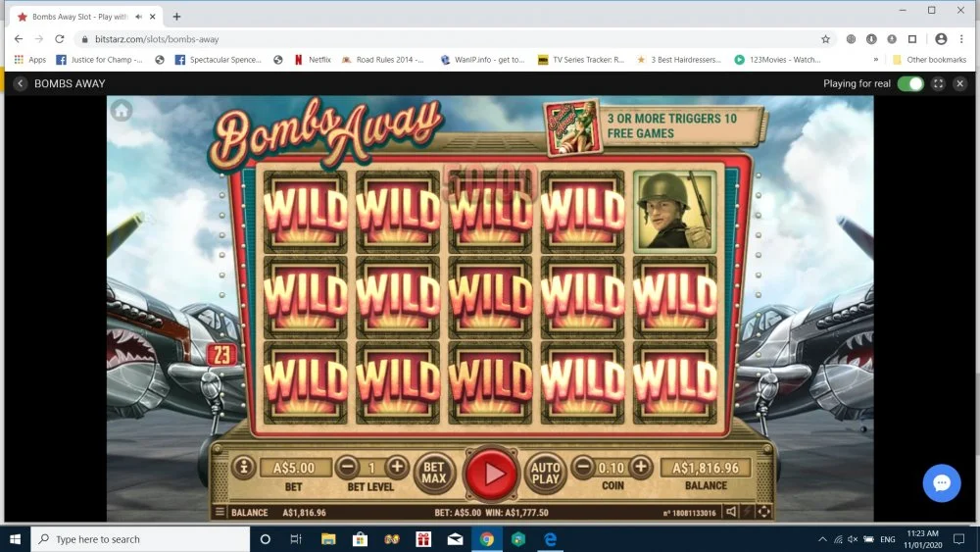Image resolution: width=980 pixels, height=552 pixels.
Task: Open the 123Movies bookmark
Action: coord(777,60)
